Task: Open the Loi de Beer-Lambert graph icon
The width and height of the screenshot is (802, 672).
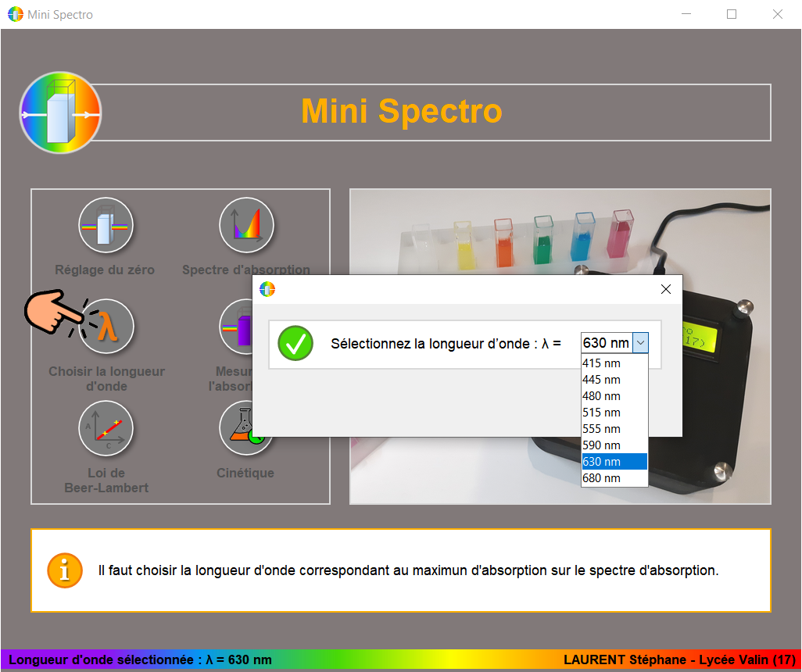Action: pyautogui.click(x=106, y=428)
